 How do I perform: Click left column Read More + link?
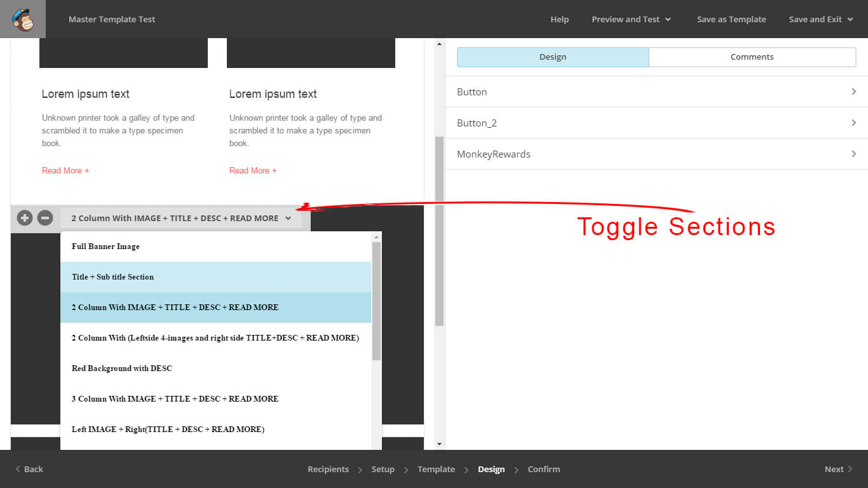(x=65, y=170)
